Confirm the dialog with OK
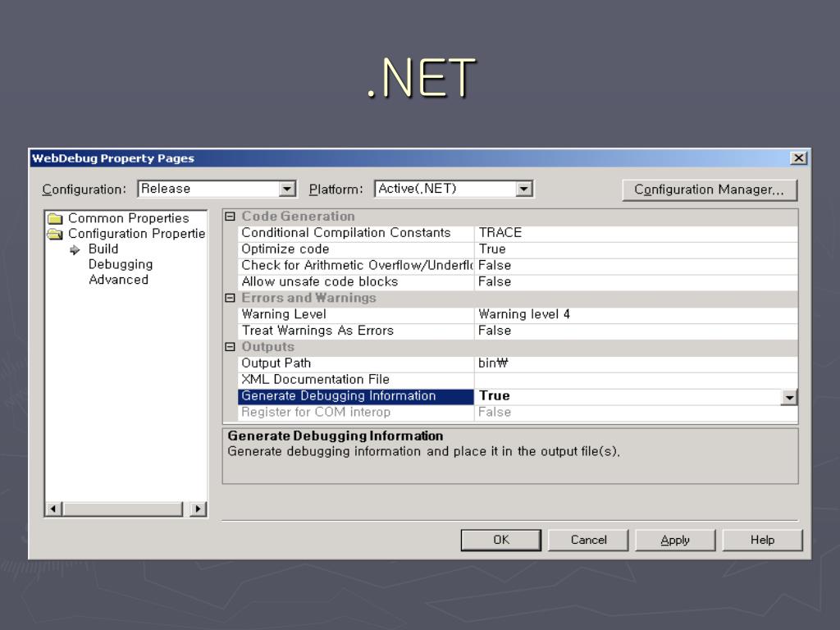840x630 pixels. coord(501,540)
